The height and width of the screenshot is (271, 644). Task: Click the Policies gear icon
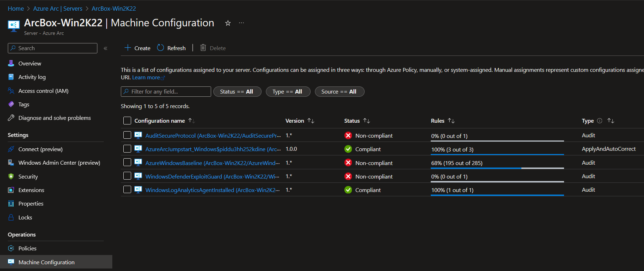11,248
